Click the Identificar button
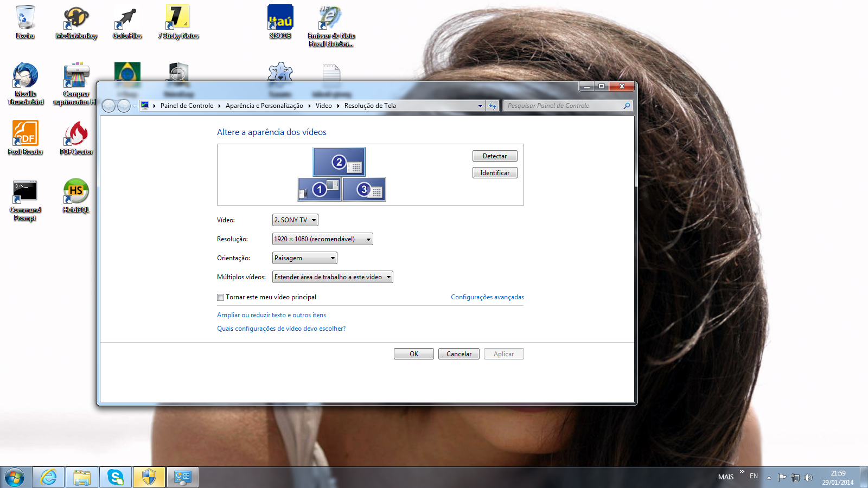 click(495, 173)
